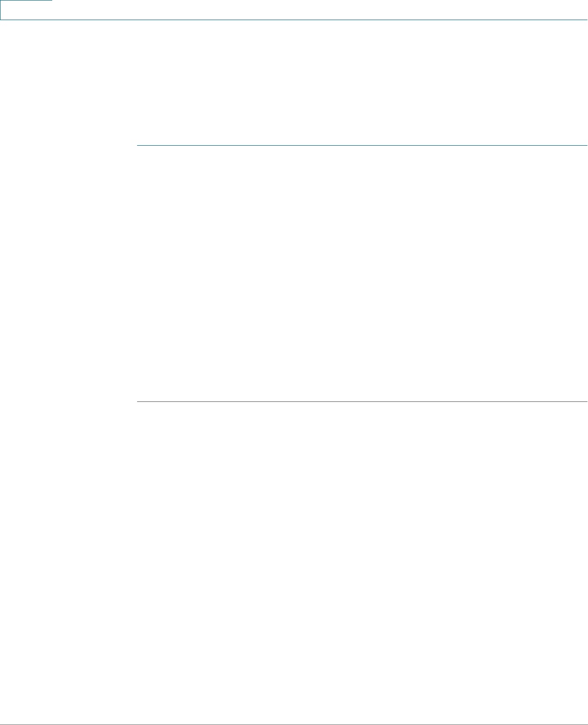Viewport: 588px width, 725px height.
Task: Click the empty left margin beside lower divider
Action: pos(68,402)
